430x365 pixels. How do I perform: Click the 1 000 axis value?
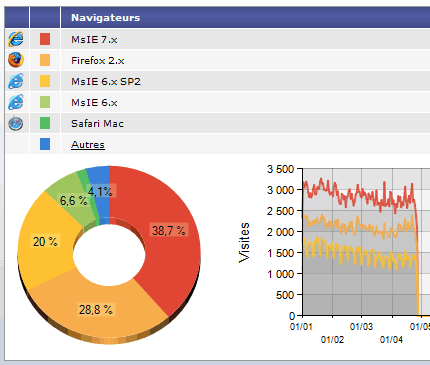pyautogui.click(x=281, y=274)
